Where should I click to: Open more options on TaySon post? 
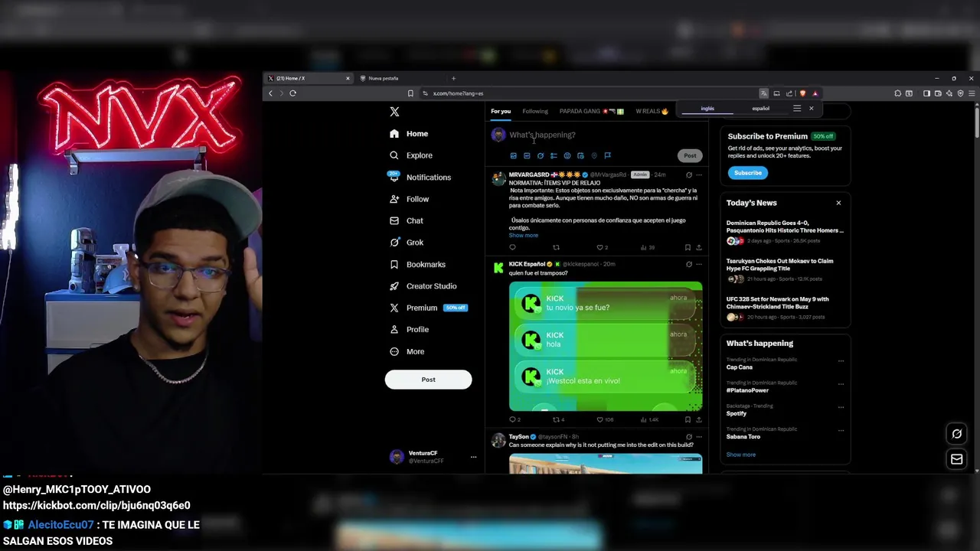coord(698,437)
